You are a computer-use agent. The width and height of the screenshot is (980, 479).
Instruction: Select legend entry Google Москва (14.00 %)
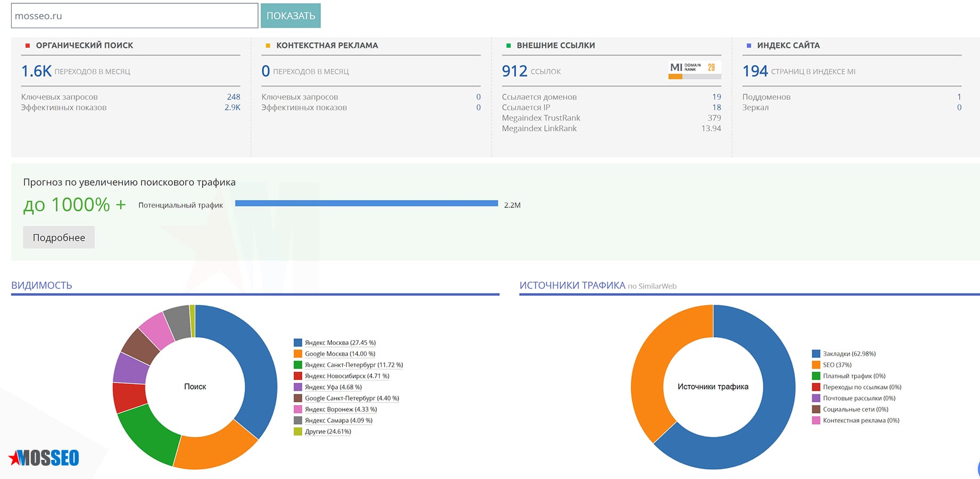click(340, 354)
